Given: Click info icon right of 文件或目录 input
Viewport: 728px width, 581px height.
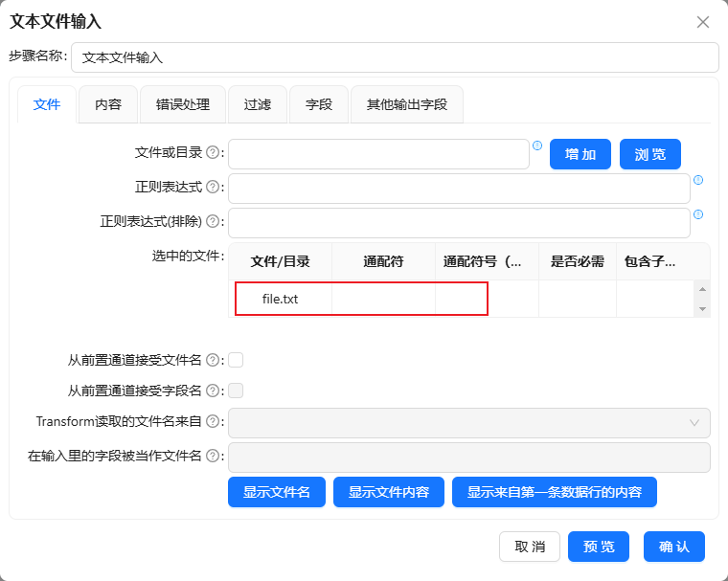Looking at the screenshot, I should (537, 146).
